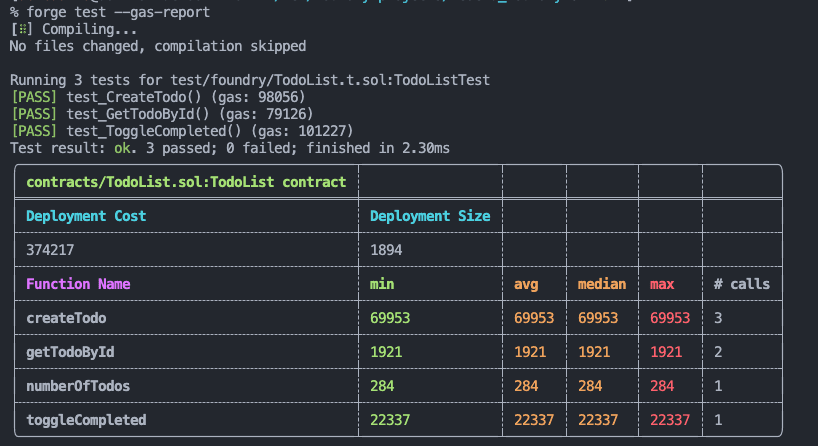The height and width of the screenshot is (446, 818).
Task: Click the median column header
Action: (x=602, y=284)
